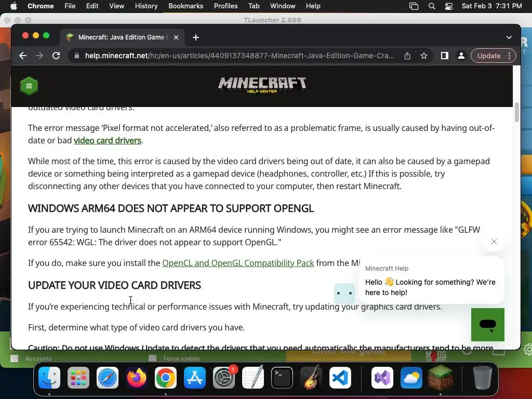Dismiss the Minecraft Help chat popup

click(x=494, y=242)
